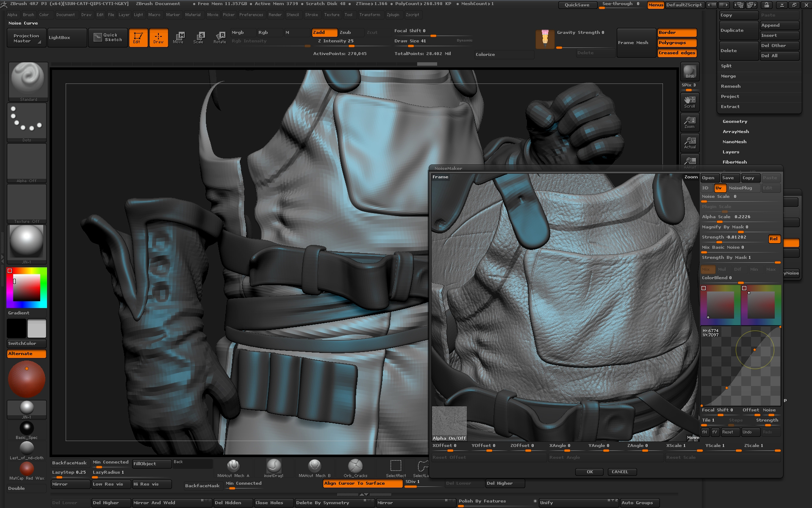
Task: Open the JIN-1 material sphere selector
Action: 27,244
